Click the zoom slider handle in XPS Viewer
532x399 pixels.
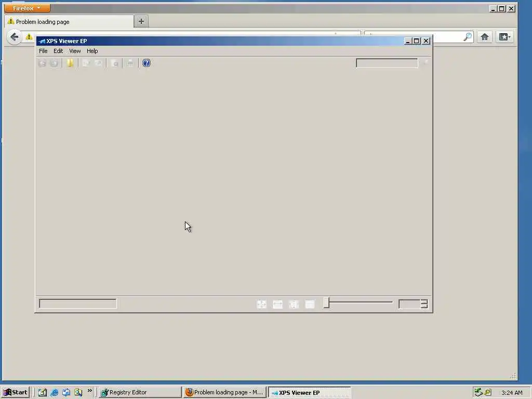coord(326,303)
